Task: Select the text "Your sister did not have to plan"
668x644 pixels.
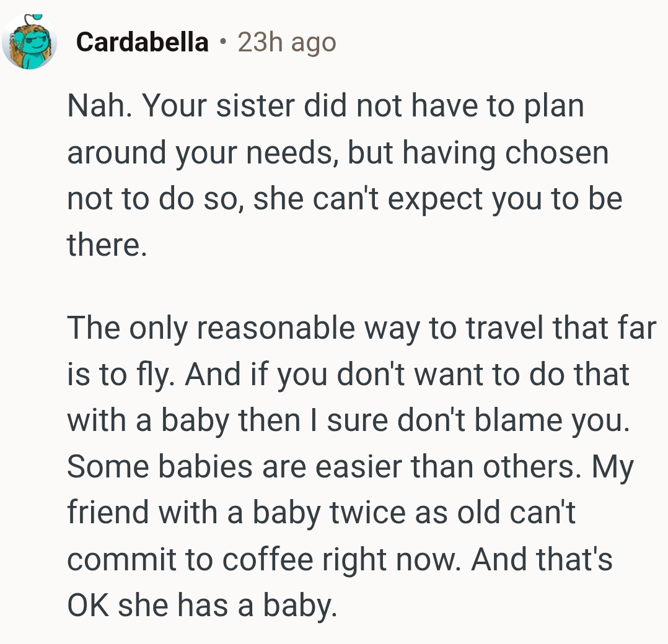Action: coord(363,107)
